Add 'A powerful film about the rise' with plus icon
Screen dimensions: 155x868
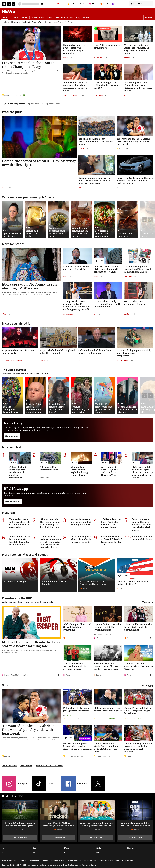click(x=120, y=638)
